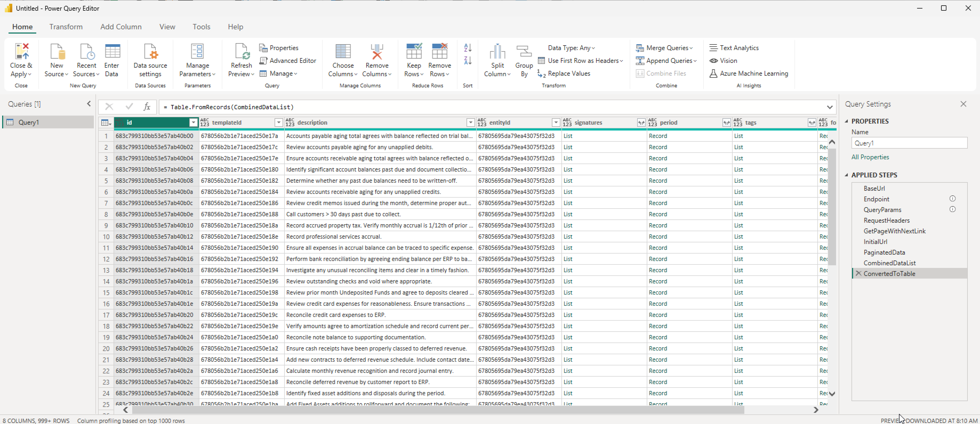Open the Data Type: Any dropdown
Viewport: 980px width, 424px height.
click(x=571, y=48)
